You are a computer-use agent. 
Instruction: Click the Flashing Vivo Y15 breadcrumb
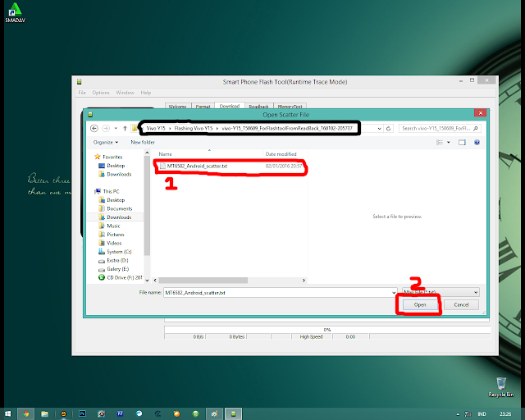194,128
